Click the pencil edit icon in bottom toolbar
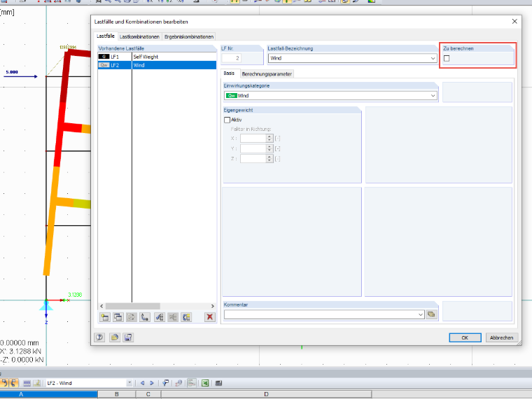This screenshot has width=532, height=399. point(37,383)
